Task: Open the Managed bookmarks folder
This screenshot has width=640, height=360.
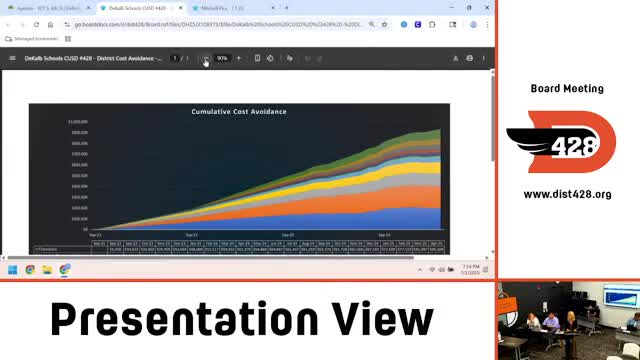Action: [32, 39]
